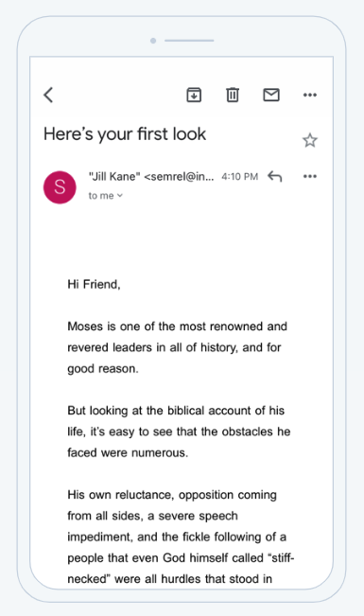Viewport: 364px width, 616px height.
Task: Tap the paragraph starting 'Moses is one'
Action: click(177, 347)
